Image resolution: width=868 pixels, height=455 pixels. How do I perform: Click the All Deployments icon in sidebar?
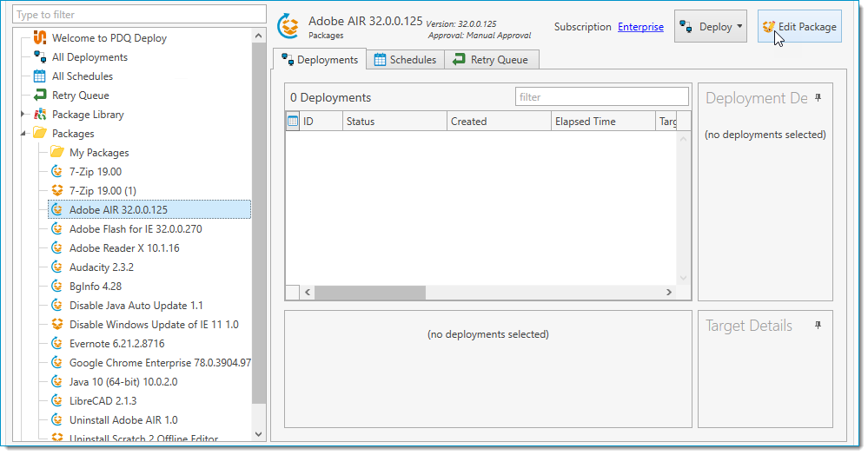(x=39, y=57)
